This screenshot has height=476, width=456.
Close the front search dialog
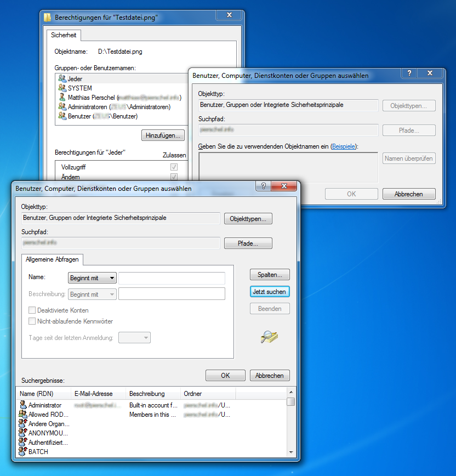(x=284, y=186)
